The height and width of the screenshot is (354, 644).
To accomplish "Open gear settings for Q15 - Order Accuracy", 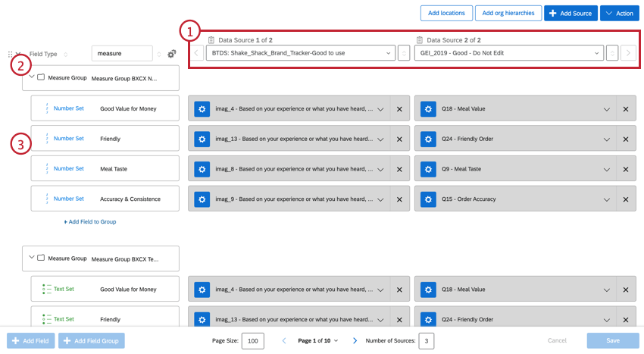I will 429,199.
